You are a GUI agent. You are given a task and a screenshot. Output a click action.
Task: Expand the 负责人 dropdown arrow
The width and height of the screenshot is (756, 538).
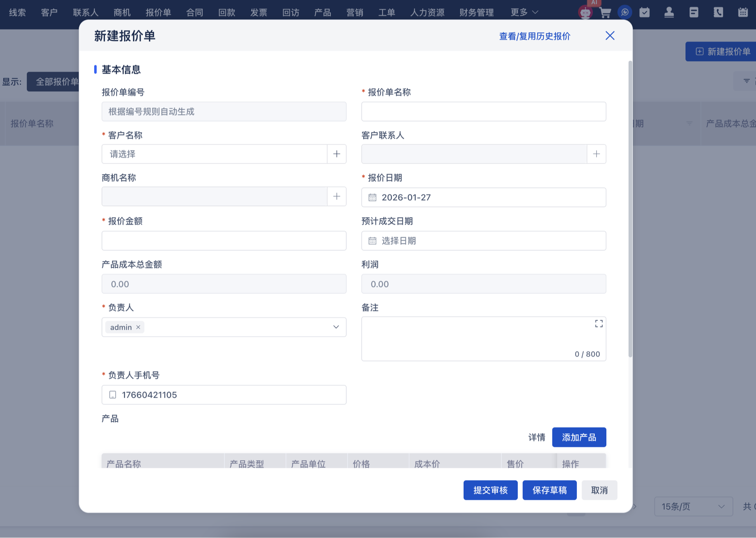(336, 327)
